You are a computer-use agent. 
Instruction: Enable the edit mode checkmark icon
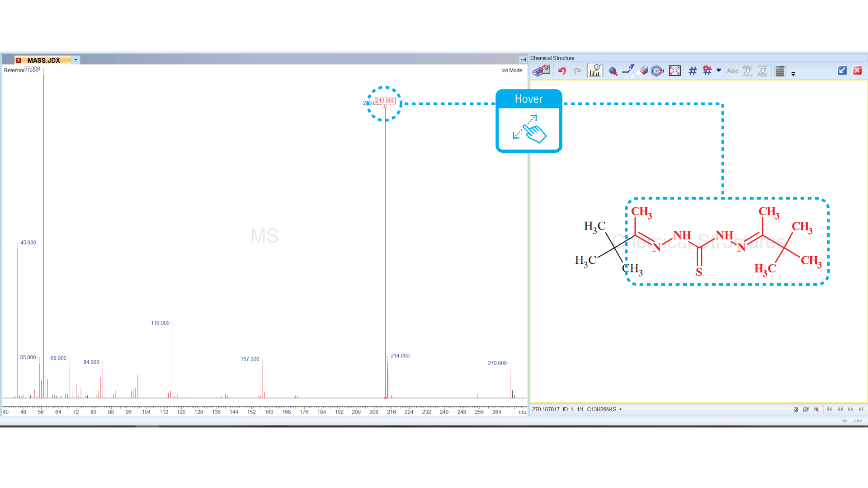click(x=843, y=70)
